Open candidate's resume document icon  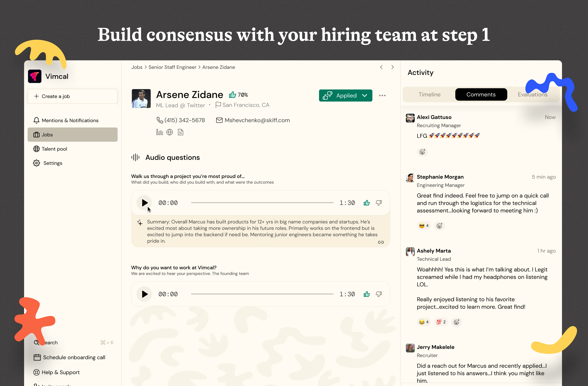(x=181, y=132)
